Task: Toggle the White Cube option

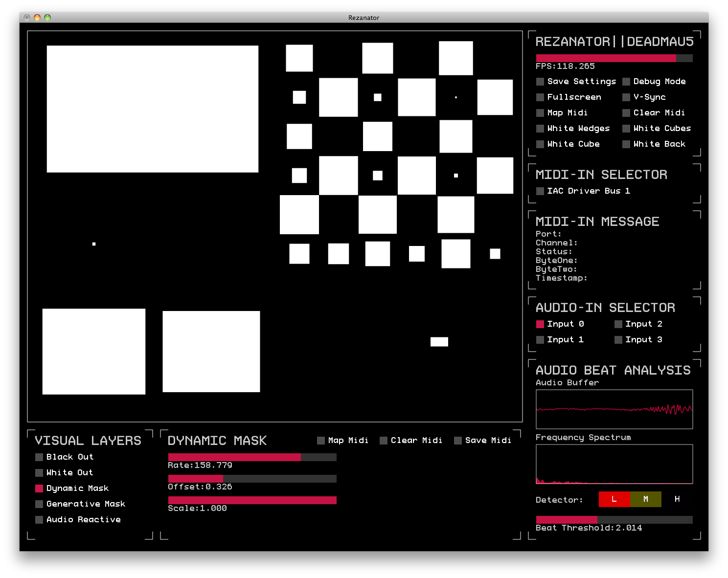Action: 540,144
